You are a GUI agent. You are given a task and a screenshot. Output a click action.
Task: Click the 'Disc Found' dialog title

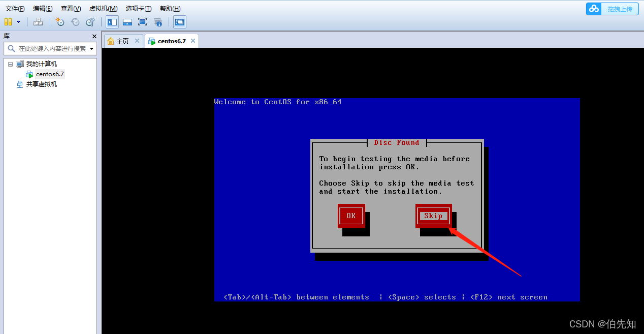[397, 142]
